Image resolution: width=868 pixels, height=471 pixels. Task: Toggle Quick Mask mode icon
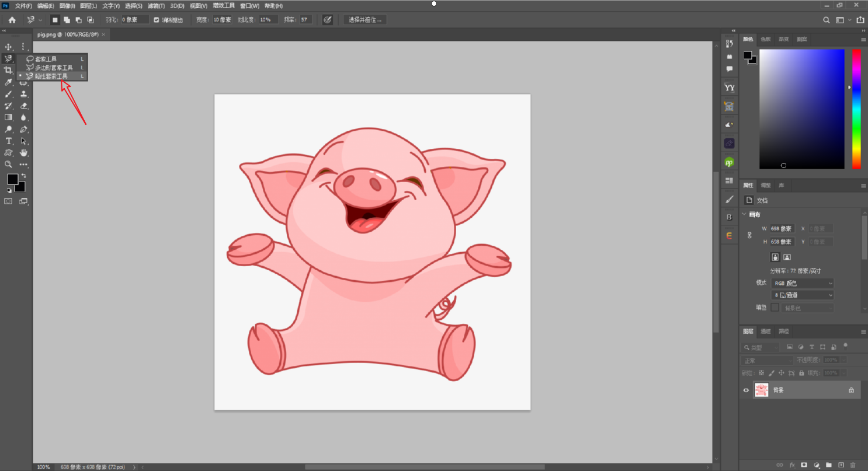[8, 201]
